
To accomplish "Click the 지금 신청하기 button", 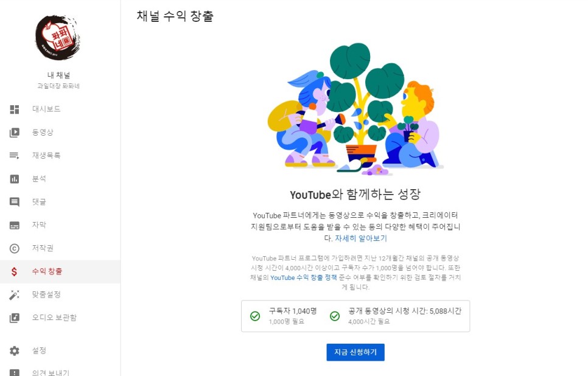I will click(355, 352).
